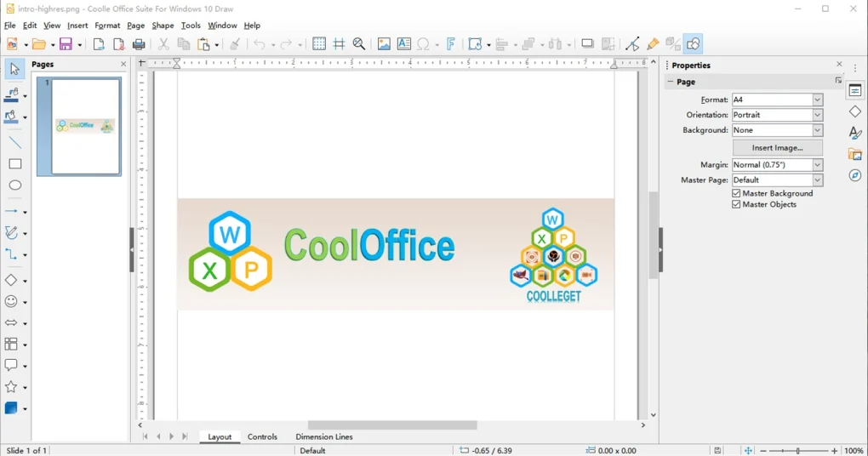This screenshot has height=456, width=868.
Task: Select the Ellipse drawing tool
Action: click(15, 185)
